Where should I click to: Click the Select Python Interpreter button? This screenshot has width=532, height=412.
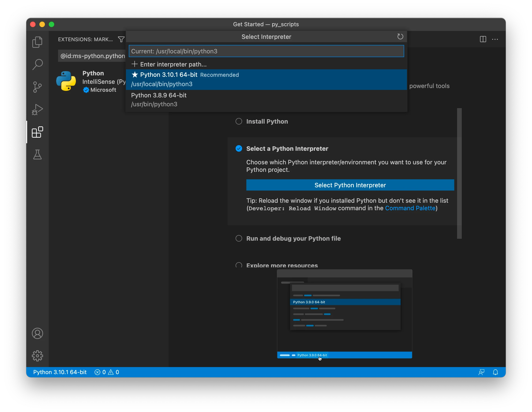(350, 185)
